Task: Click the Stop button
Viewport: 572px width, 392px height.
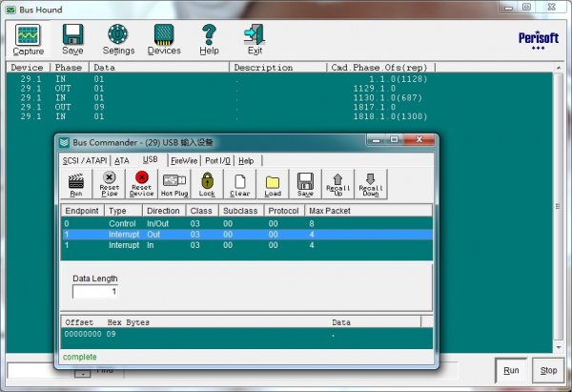Action: click(548, 370)
